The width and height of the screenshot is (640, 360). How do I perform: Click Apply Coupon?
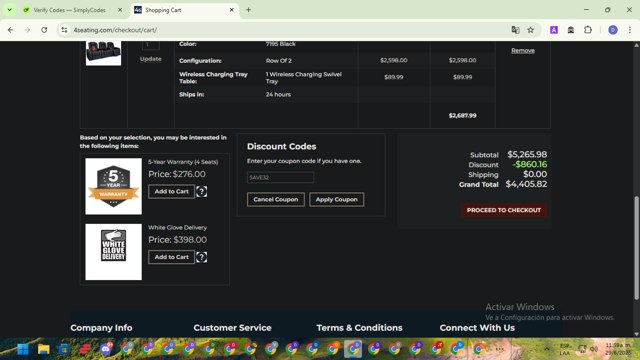336,200
